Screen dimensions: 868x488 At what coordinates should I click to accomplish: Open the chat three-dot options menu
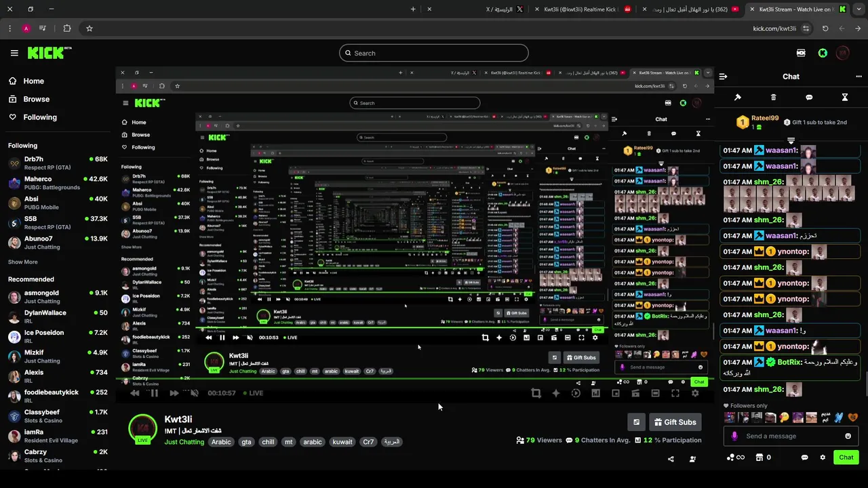click(859, 77)
